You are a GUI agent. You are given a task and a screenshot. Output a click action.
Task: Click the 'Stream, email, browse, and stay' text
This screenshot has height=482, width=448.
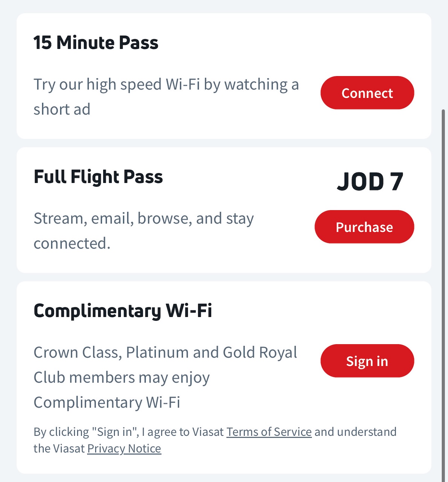(x=143, y=218)
